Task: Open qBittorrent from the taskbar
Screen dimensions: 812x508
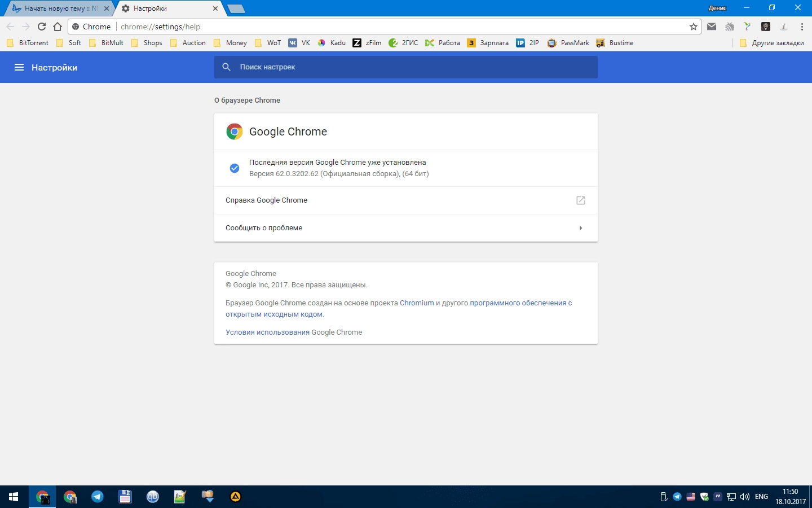Action: [x=153, y=497]
